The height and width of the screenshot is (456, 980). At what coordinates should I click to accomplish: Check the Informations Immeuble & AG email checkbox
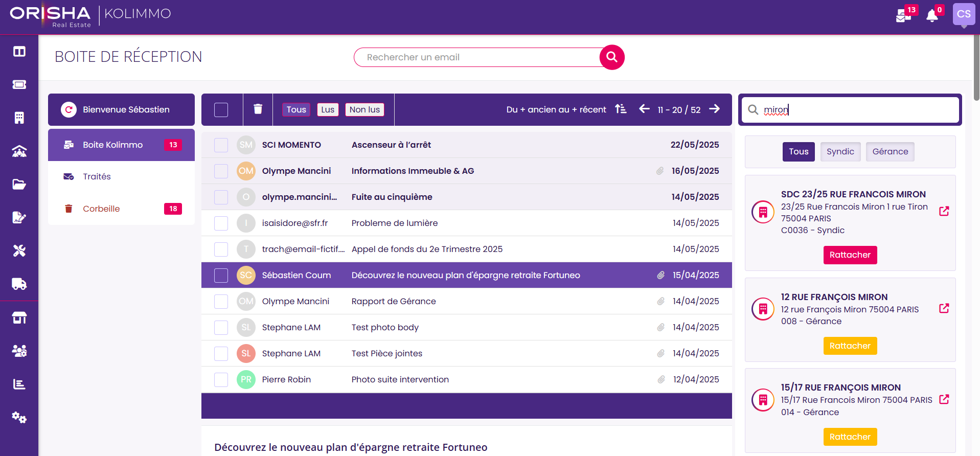221,171
